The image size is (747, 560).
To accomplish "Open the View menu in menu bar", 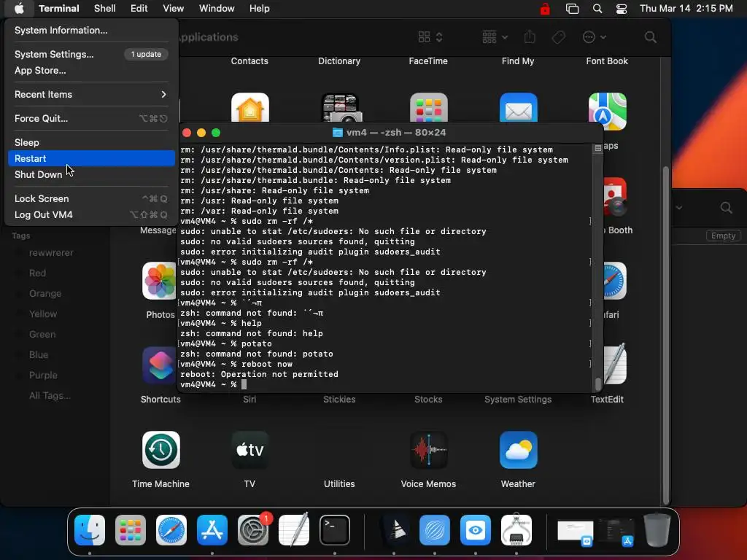I will point(174,9).
